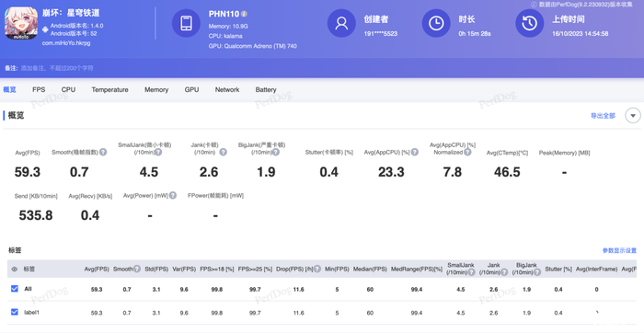This screenshot has height=333, width=644.
Task: Click the 备注 remark input field
Action: tap(57, 68)
